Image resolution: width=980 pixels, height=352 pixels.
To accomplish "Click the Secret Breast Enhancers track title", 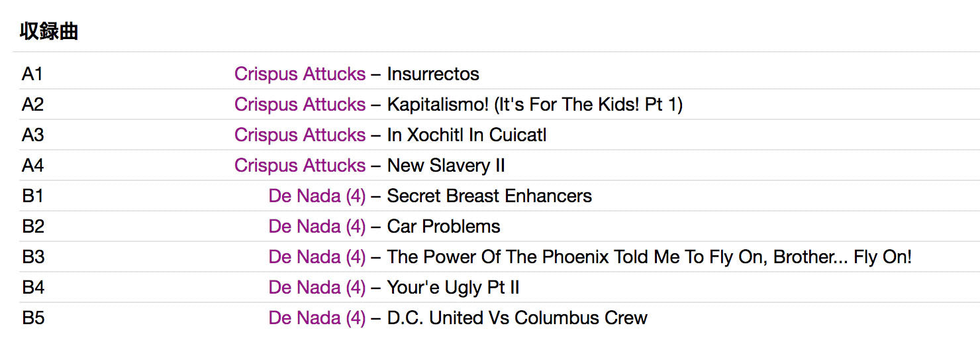I will click(489, 196).
